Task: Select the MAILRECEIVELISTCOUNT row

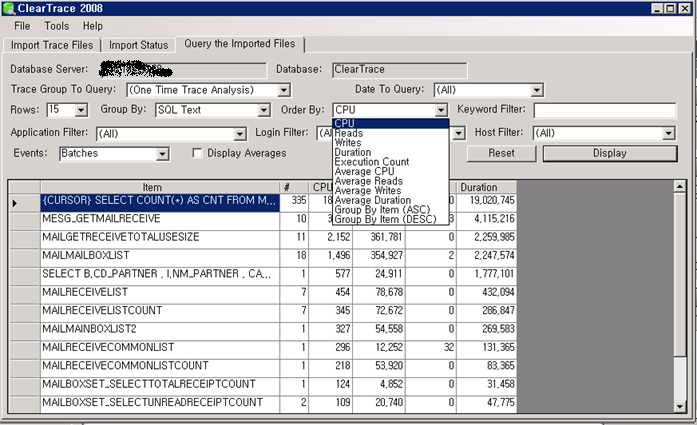Action: [160, 313]
